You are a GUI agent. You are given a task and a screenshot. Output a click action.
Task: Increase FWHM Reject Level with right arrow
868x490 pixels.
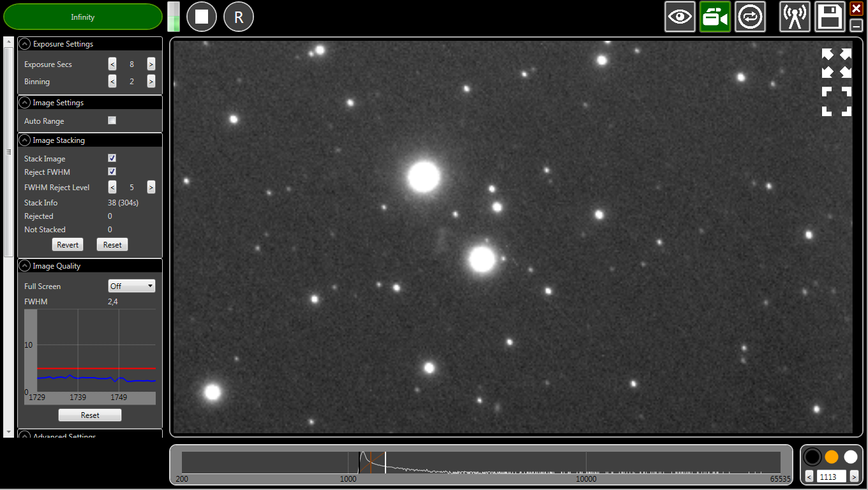pos(151,187)
